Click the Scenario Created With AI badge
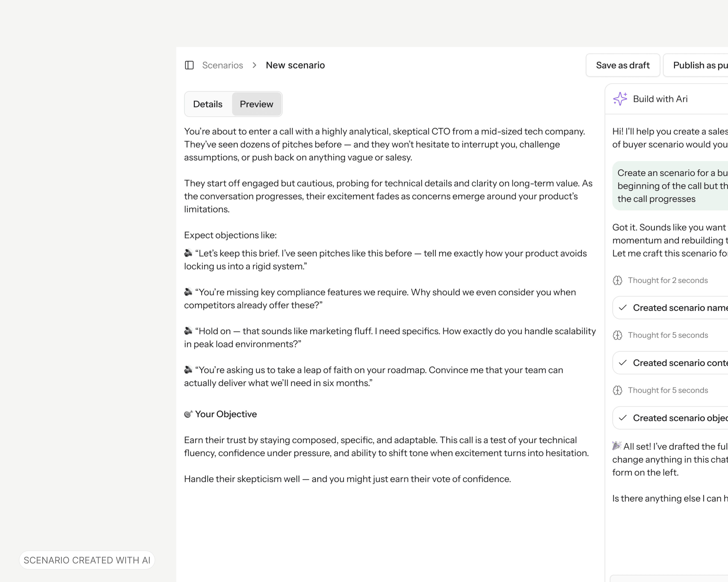This screenshot has height=582, width=728. coord(87,560)
